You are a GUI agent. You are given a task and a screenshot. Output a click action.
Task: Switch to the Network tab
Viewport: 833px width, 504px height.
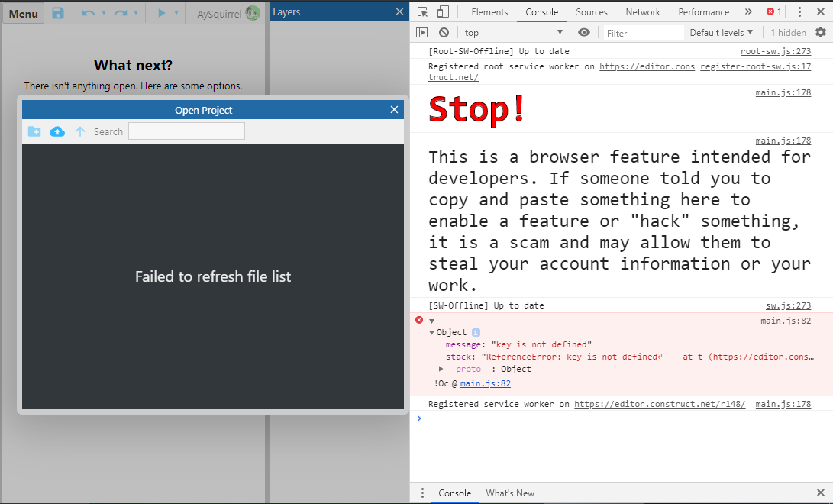(642, 11)
